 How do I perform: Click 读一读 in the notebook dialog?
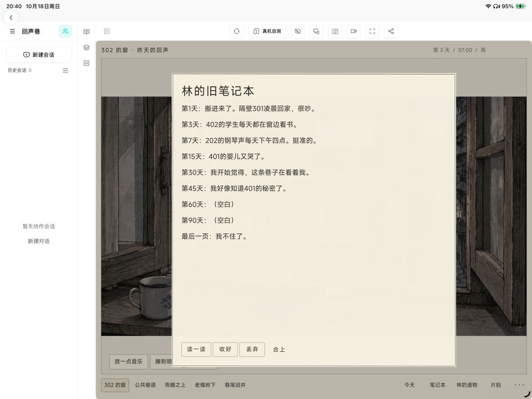196,349
